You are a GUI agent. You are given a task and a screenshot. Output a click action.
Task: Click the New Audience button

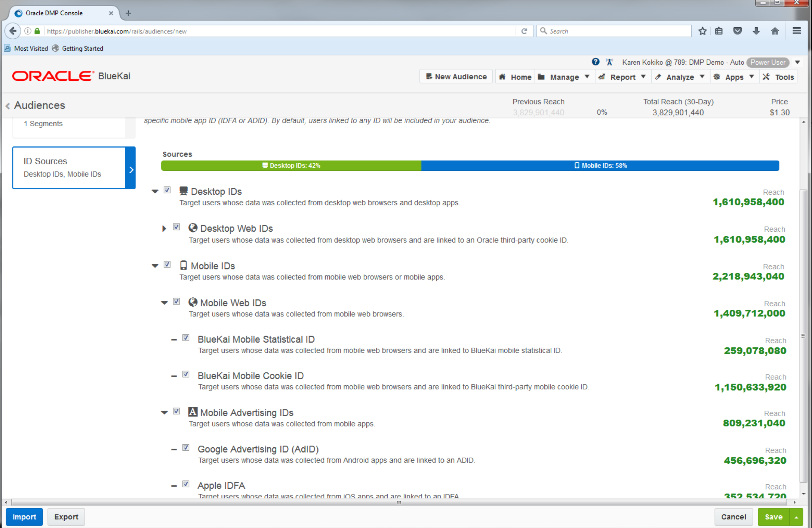pos(456,77)
